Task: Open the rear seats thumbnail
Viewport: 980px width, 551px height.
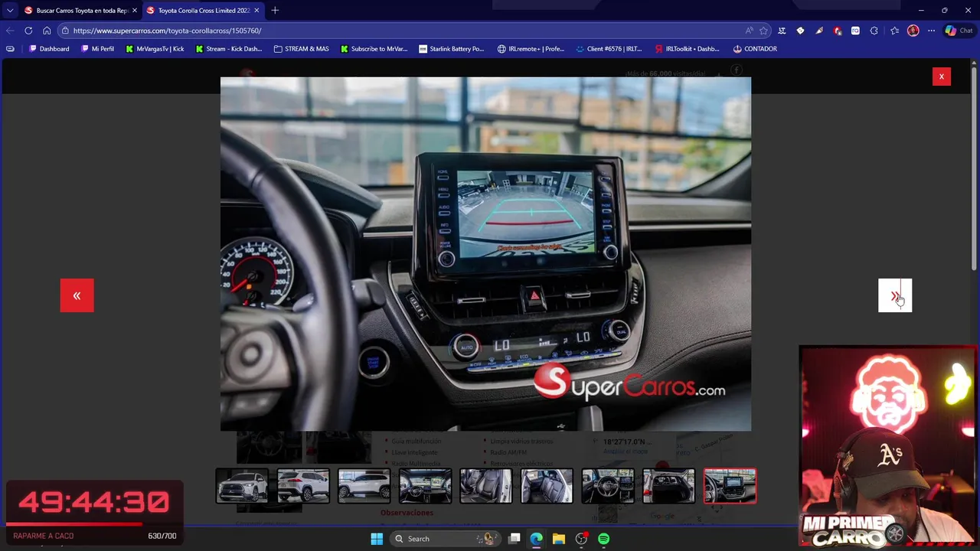Action: tap(547, 486)
